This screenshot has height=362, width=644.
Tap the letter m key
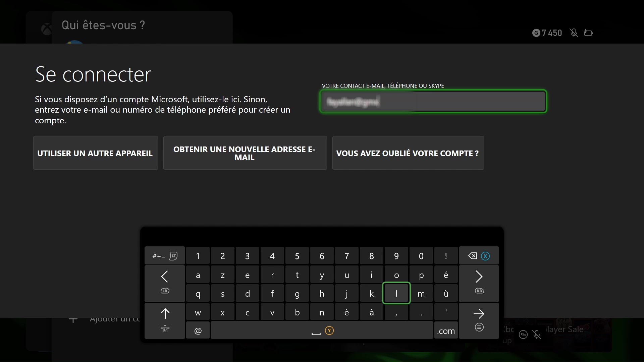tap(421, 294)
